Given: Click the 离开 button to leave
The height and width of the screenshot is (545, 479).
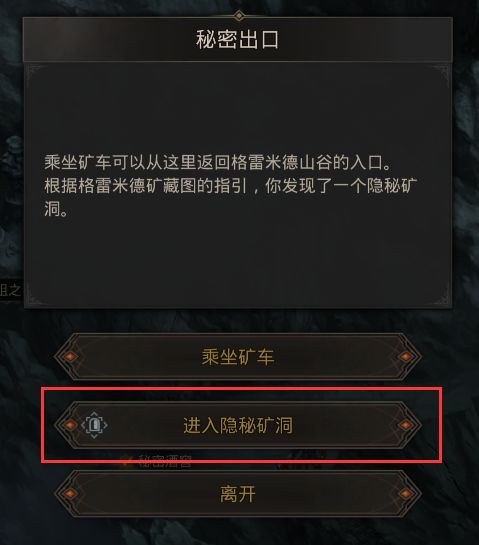Looking at the screenshot, I should point(238,494).
